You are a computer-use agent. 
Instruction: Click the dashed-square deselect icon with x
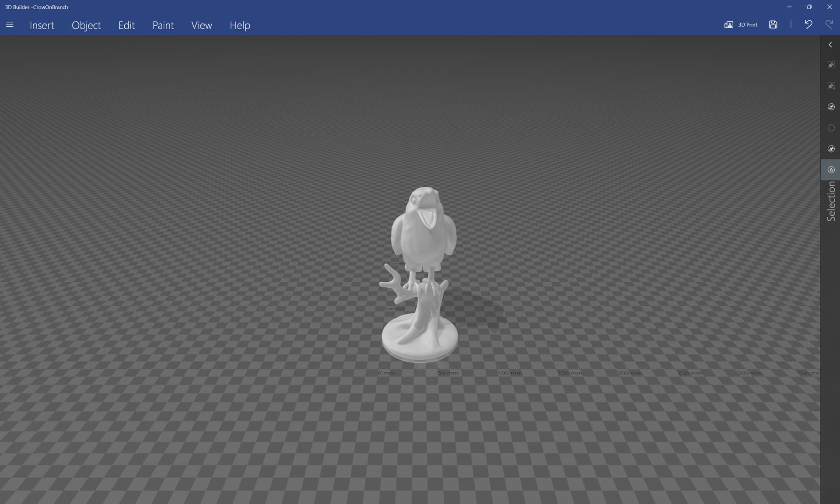831,86
